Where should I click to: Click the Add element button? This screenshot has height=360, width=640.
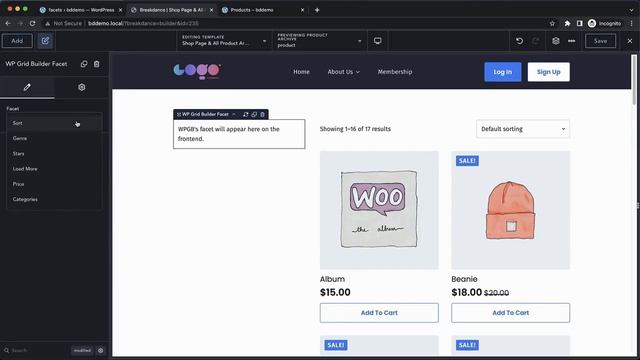(17, 41)
